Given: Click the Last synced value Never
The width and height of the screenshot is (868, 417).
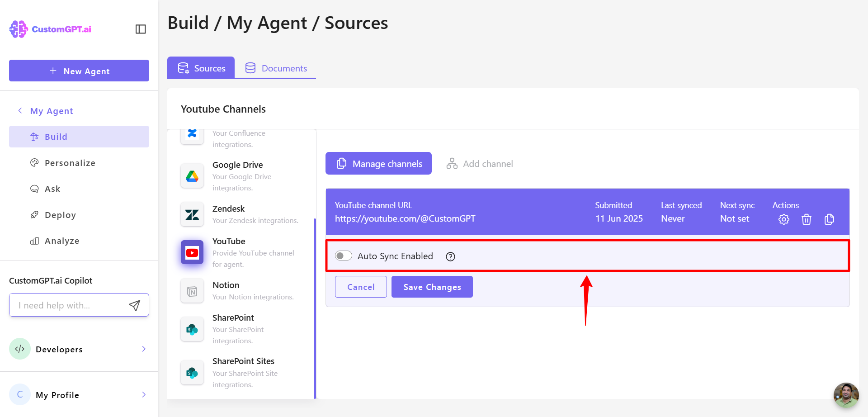Looking at the screenshot, I should point(673,219).
